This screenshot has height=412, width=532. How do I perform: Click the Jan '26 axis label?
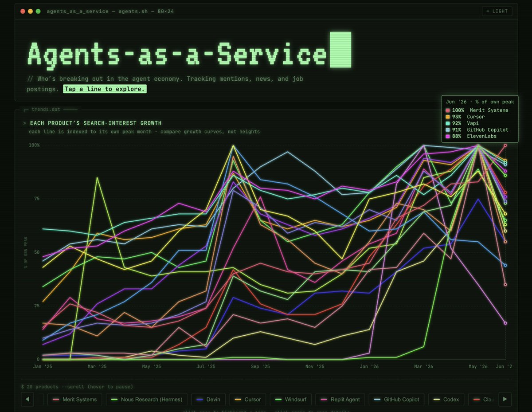(x=369, y=367)
